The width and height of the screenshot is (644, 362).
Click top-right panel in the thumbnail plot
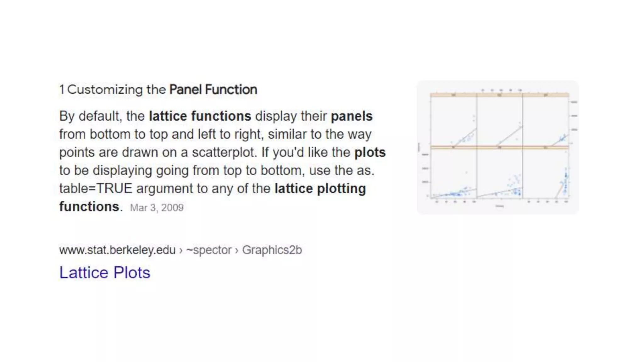(x=546, y=121)
